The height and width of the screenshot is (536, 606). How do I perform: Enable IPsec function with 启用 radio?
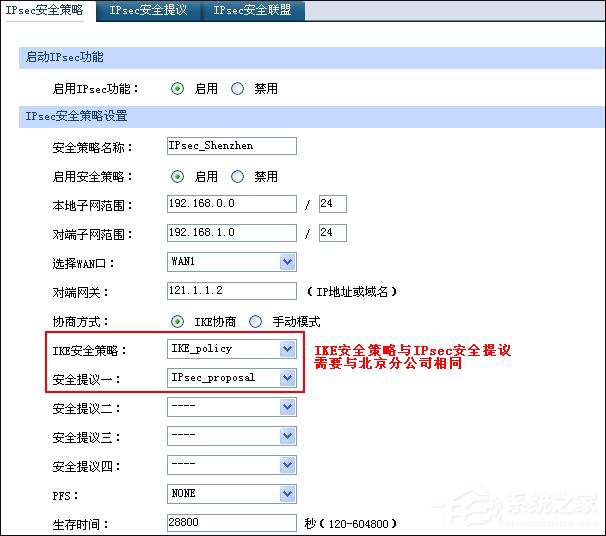click(177, 89)
